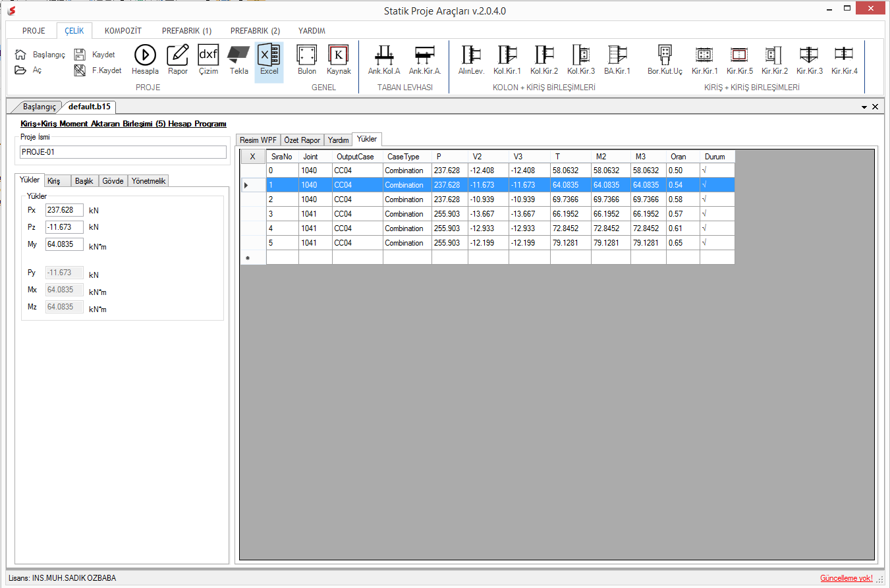Run calculation with Hesapla
The width and height of the screenshot is (890, 588).
click(145, 60)
